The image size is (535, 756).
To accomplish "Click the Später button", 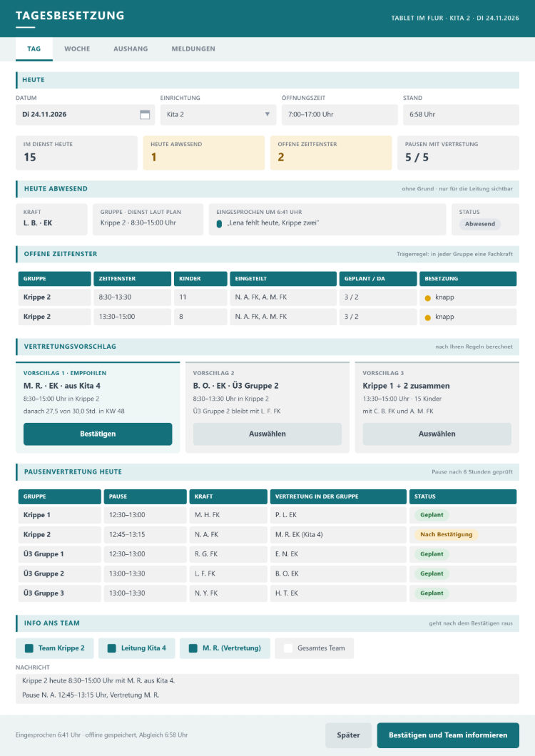I will [x=348, y=735].
